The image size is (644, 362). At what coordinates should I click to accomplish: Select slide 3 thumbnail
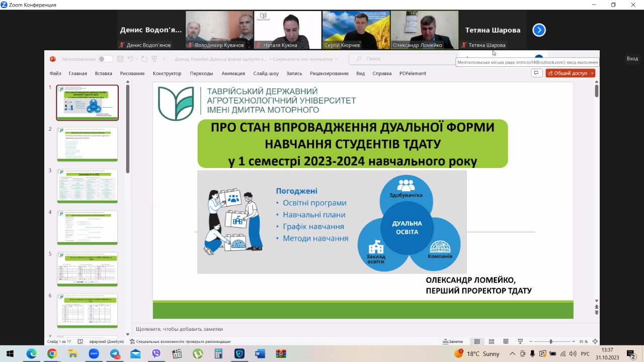(88, 186)
